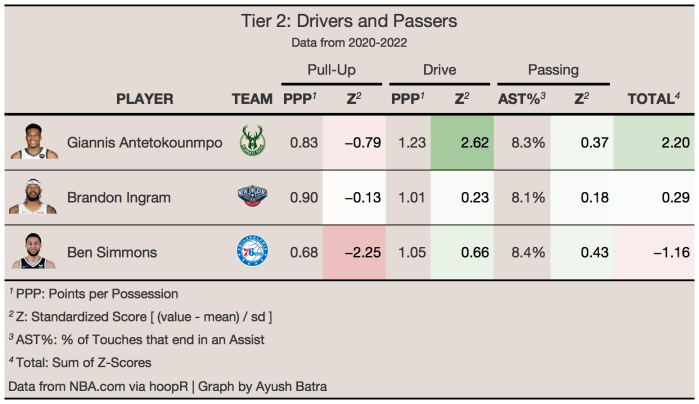Click the Milwaukee Bucks team logo
Screen dimensions: 699x404
pyautogui.click(x=252, y=143)
